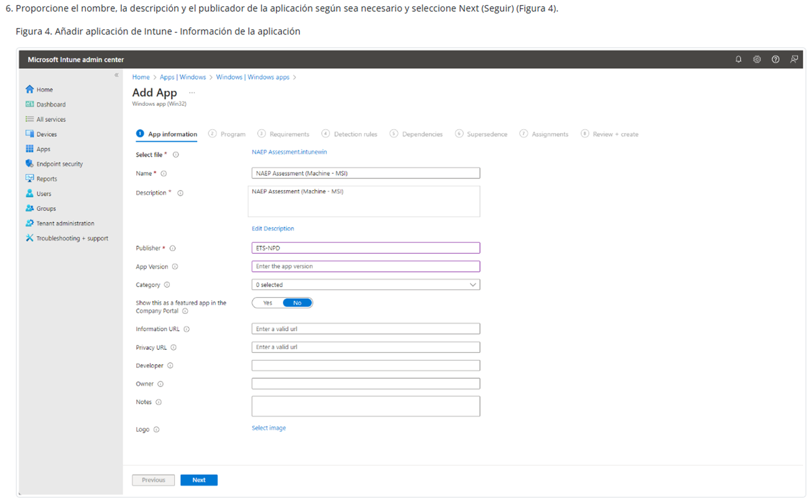Click the info icon next to Publisher
812x504 pixels.
173,249
